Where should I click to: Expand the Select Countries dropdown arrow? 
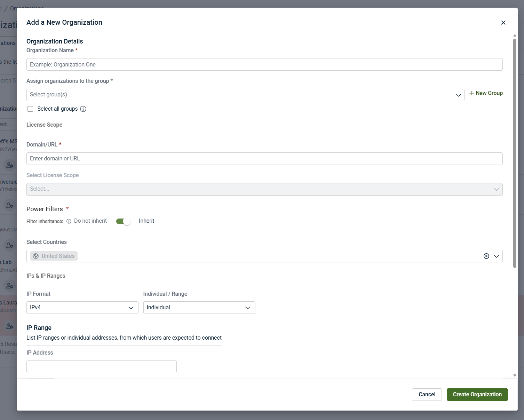(x=497, y=256)
